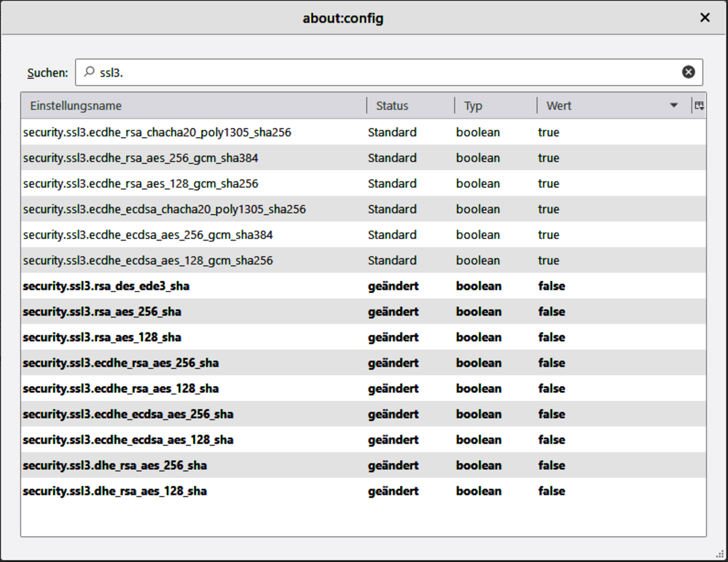Click false value of ecdhe_ecdsa_aes_256_sha
The height and width of the screenshot is (562, 728).
coord(551,414)
